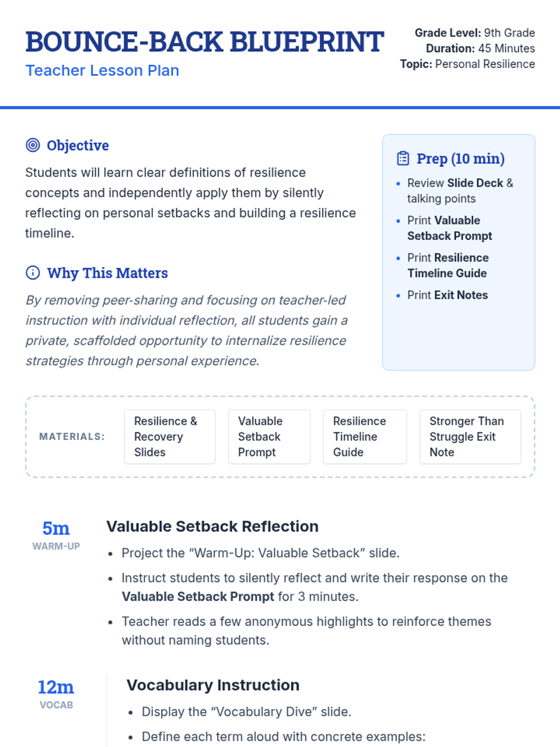Open the Stronger Than Struggle Exit Note card

click(x=470, y=437)
